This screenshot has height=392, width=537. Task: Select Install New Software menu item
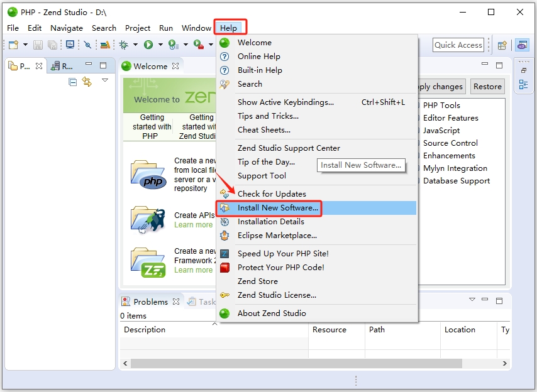pos(278,208)
